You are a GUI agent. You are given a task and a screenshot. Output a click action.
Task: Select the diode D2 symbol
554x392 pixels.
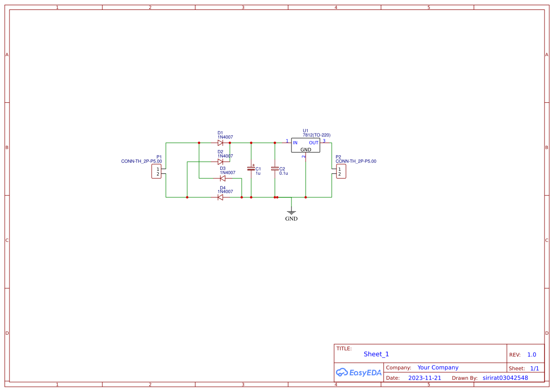[x=220, y=161]
